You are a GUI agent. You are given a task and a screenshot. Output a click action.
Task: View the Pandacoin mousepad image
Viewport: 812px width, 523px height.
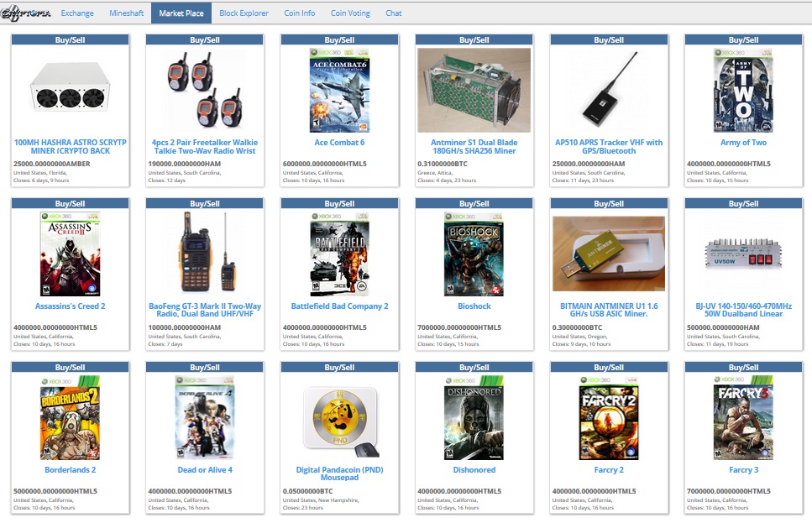tap(341, 422)
